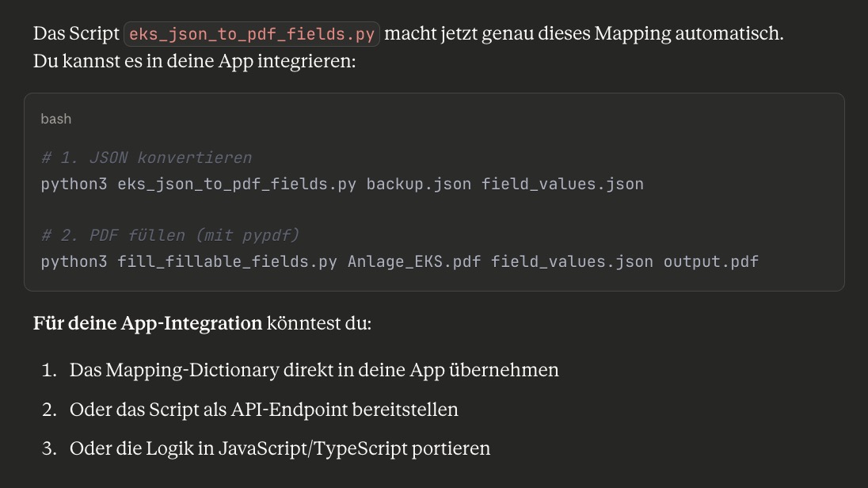Click list item 'Das Mapping-Dictionary direkt in deine App übernehmen'
This screenshot has width=868, height=488.
tap(314, 370)
